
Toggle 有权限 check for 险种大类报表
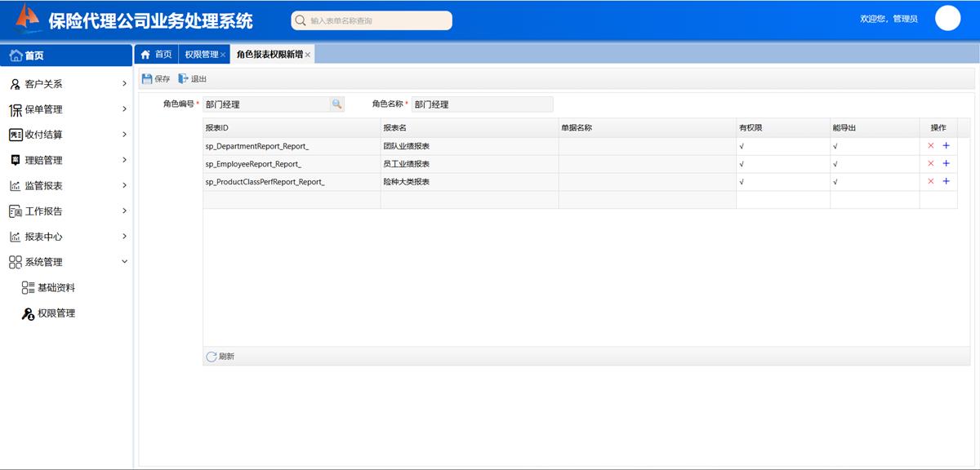(x=742, y=182)
